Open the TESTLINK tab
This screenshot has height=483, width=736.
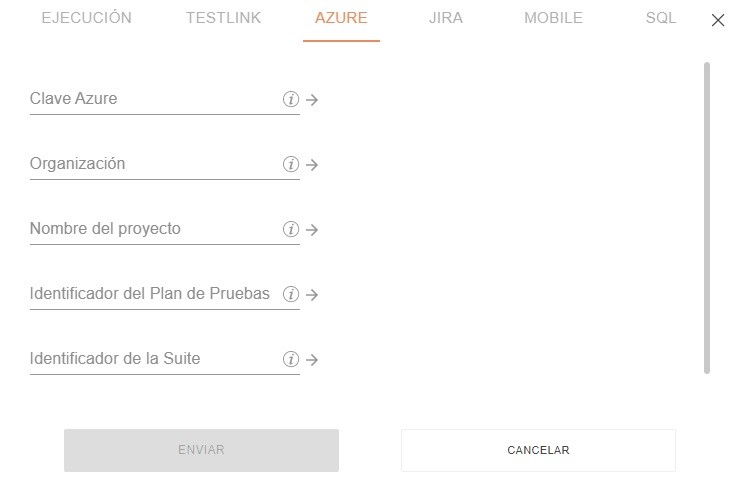point(223,18)
